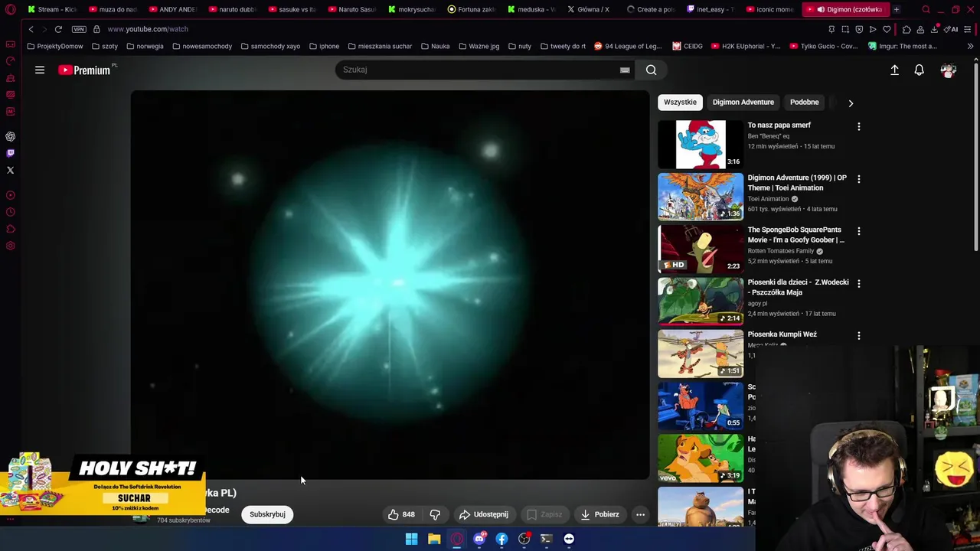Image resolution: width=980 pixels, height=551 pixels.
Task: Open the GX Control speedometer icon
Action: click(11, 60)
